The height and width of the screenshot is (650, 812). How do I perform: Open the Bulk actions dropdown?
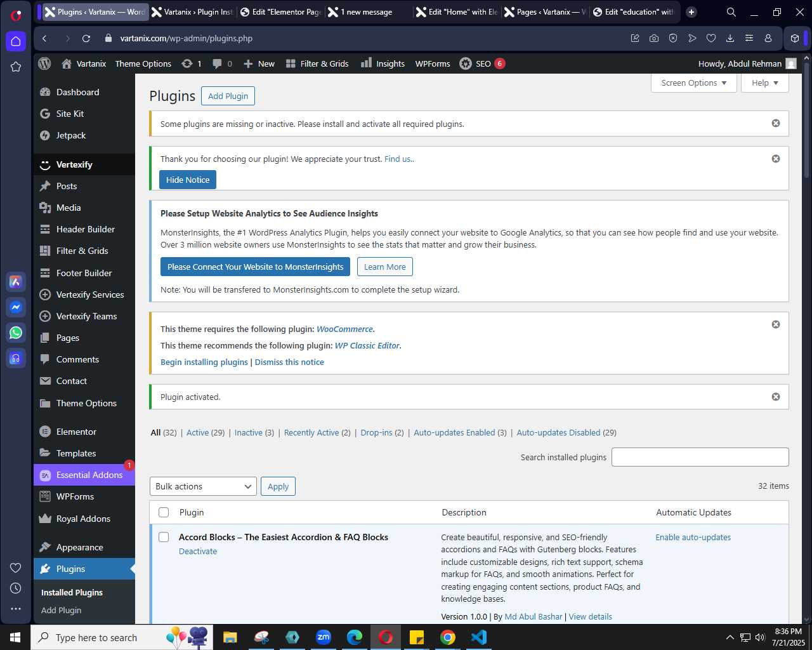(203, 486)
